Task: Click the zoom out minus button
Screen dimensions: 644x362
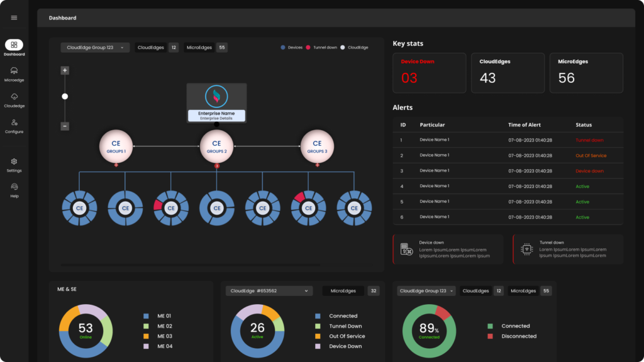Action: coord(65,126)
